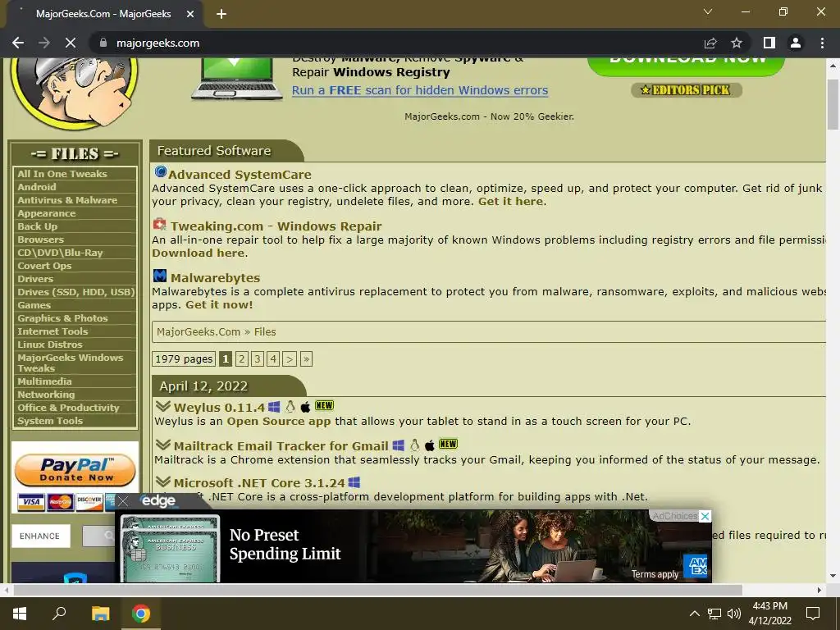Click the horizontal page scrollbar
840x630 pixels.
(x=377, y=590)
